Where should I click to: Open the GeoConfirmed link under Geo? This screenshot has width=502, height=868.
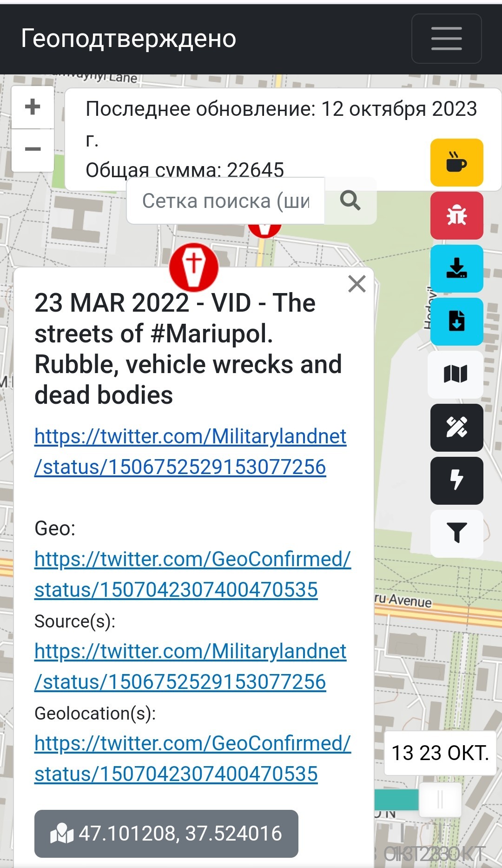(x=192, y=574)
